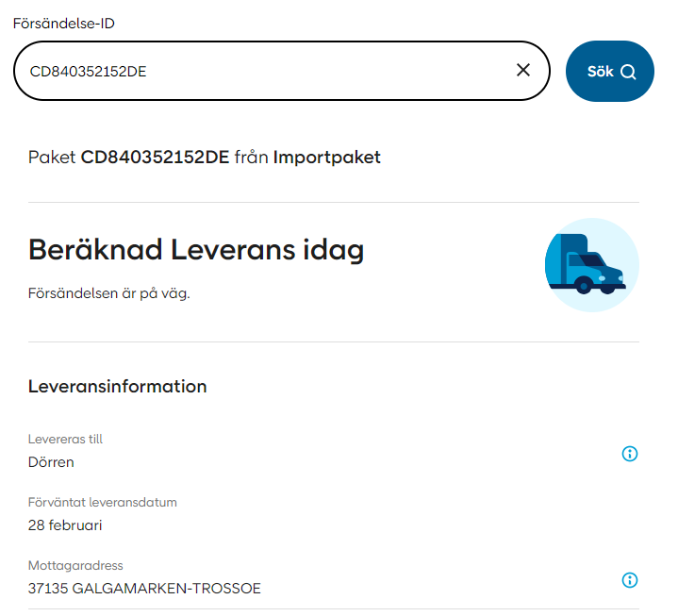Open info icon beside Levereras till Dörren
The width and height of the screenshot is (678, 616).
(630, 454)
